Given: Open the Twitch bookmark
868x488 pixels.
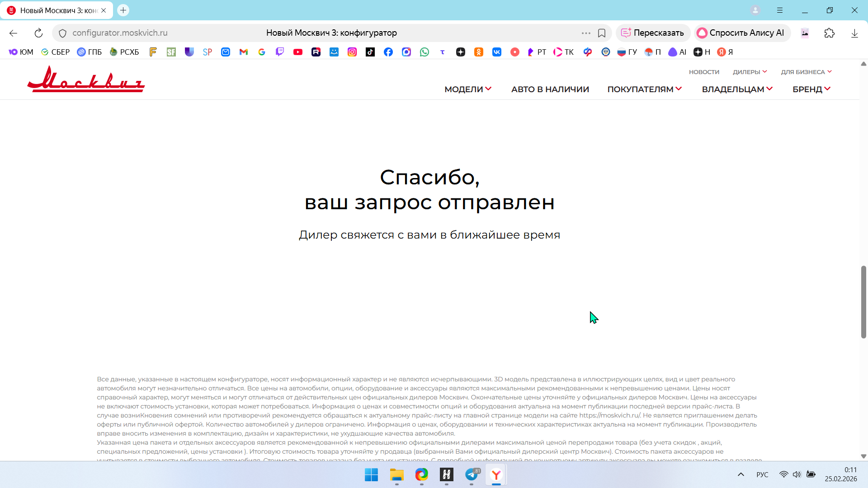Looking at the screenshot, I should click(280, 52).
